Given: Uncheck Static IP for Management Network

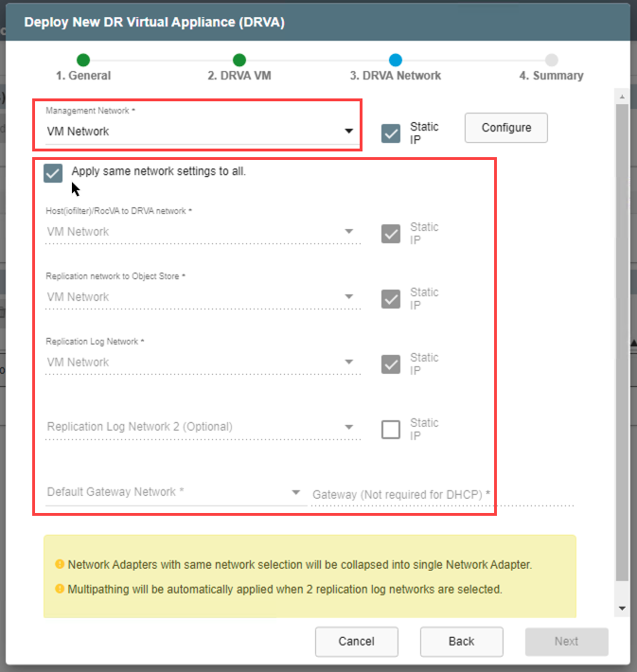Looking at the screenshot, I should [x=391, y=133].
